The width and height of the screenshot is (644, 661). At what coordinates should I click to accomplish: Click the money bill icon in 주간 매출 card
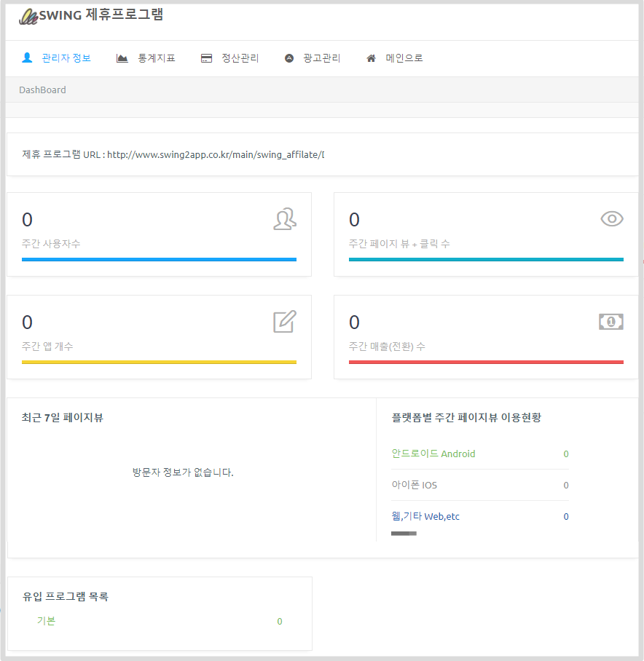[x=611, y=322]
